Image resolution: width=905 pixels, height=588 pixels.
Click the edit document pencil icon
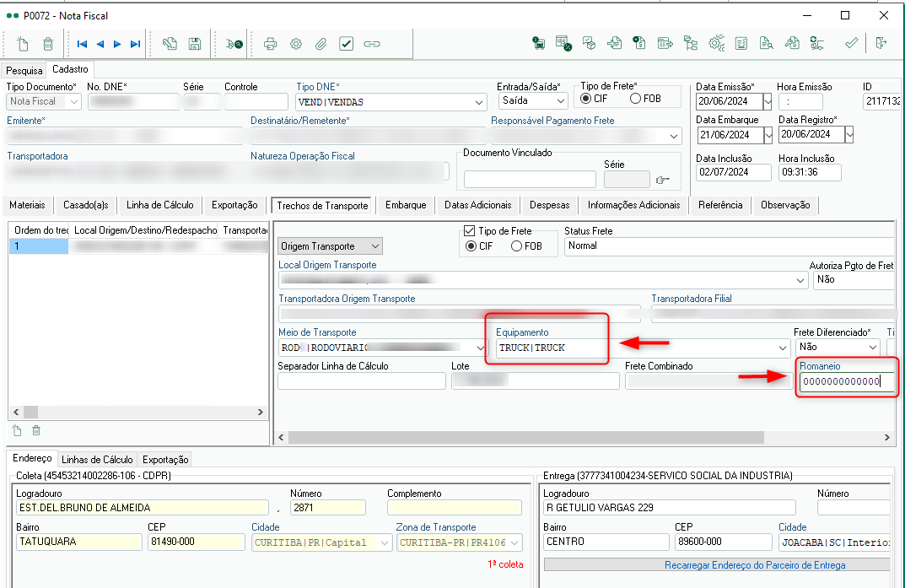coord(170,44)
